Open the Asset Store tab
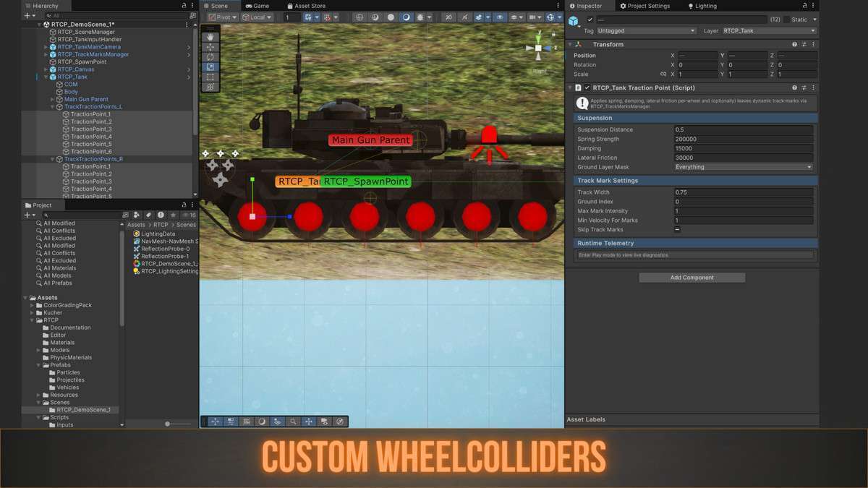The width and height of the screenshot is (868, 488). 305,6
